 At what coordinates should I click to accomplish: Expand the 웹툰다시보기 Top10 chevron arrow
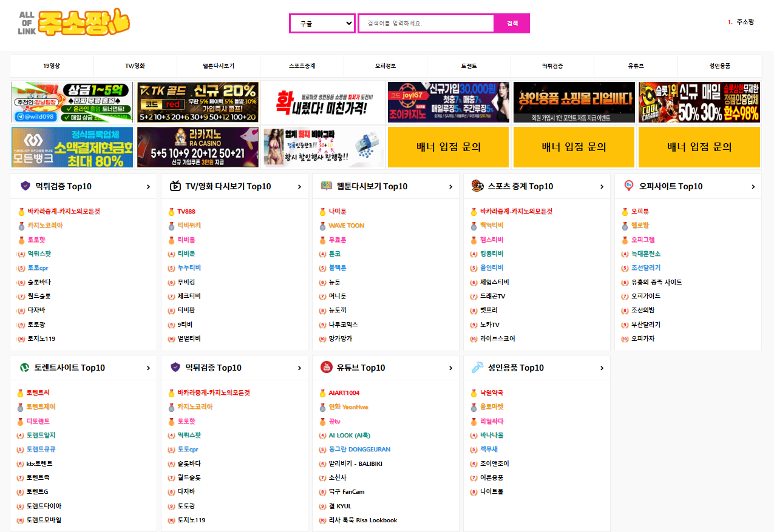tap(450, 187)
